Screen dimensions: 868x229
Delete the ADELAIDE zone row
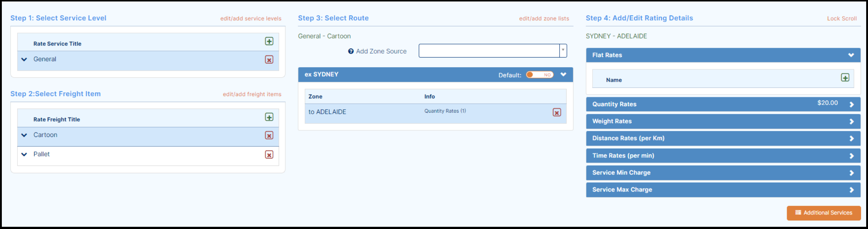coord(557,112)
